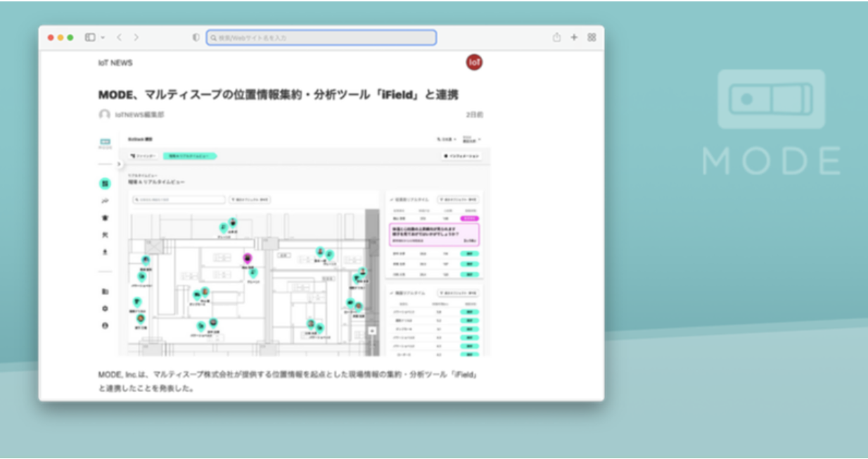
Task: Click the IoT NEWS site title
Action: coord(115,63)
